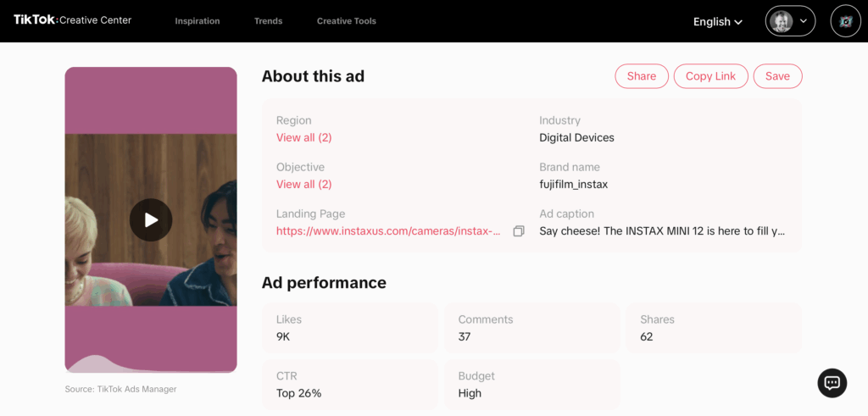
Task: Click the CTR Top 26% card
Action: pyautogui.click(x=349, y=385)
